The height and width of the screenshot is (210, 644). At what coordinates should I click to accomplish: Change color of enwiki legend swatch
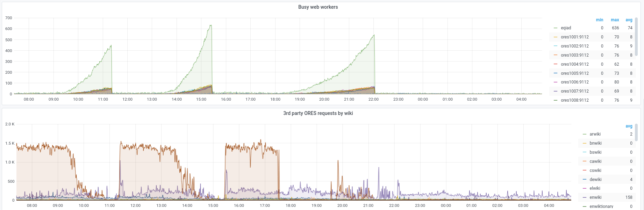[585, 197]
